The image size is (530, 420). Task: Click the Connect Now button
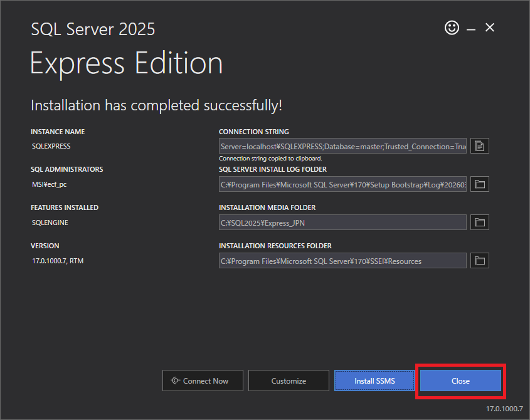click(201, 381)
